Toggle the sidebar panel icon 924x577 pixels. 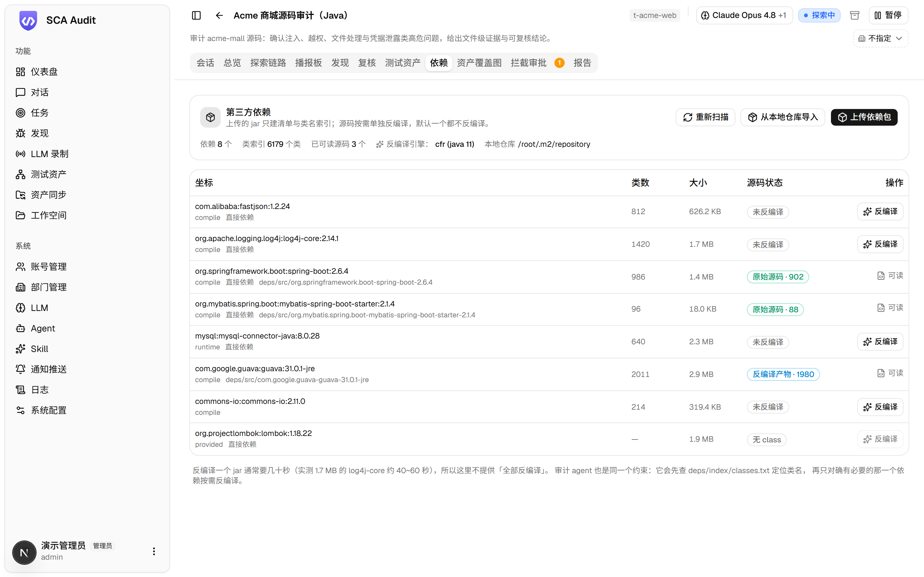click(x=196, y=15)
